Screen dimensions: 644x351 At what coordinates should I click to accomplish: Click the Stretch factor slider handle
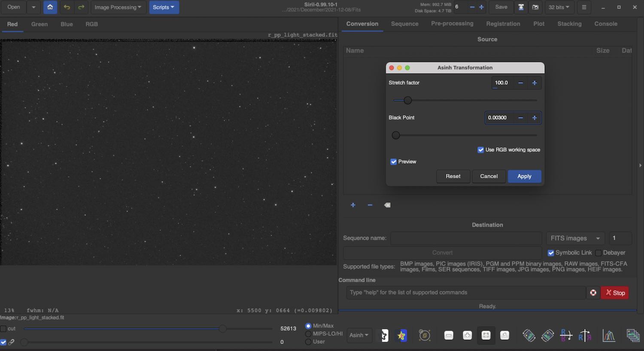tap(408, 101)
